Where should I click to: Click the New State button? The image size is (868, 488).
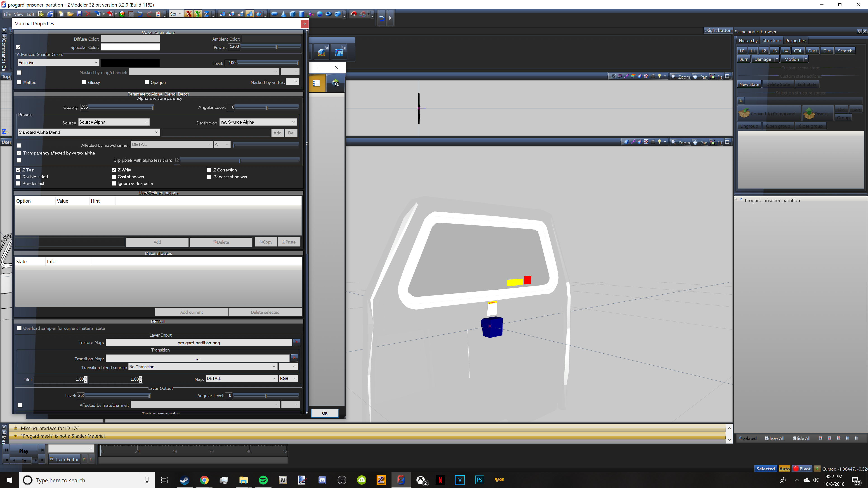tap(749, 84)
